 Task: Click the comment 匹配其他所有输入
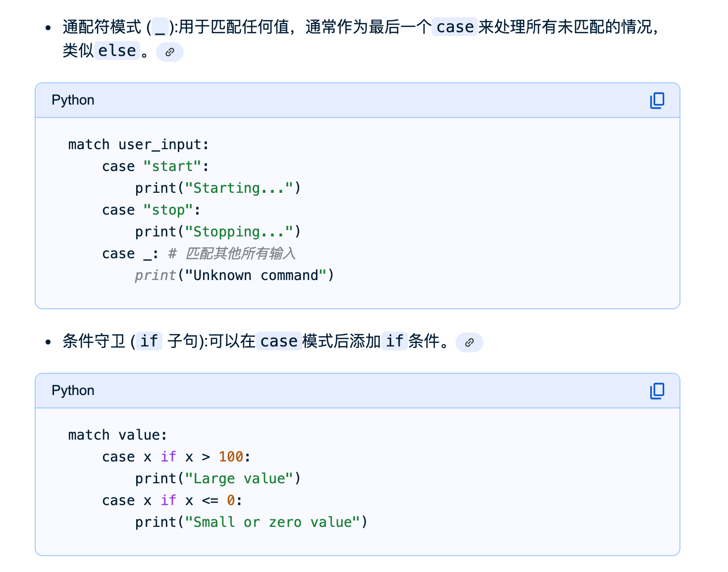tap(241, 254)
